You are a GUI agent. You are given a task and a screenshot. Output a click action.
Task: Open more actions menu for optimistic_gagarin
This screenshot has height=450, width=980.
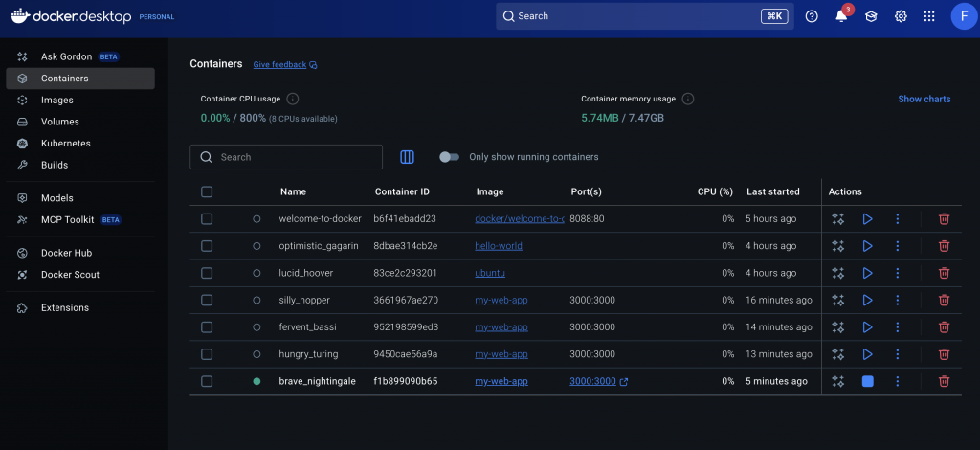(x=897, y=246)
